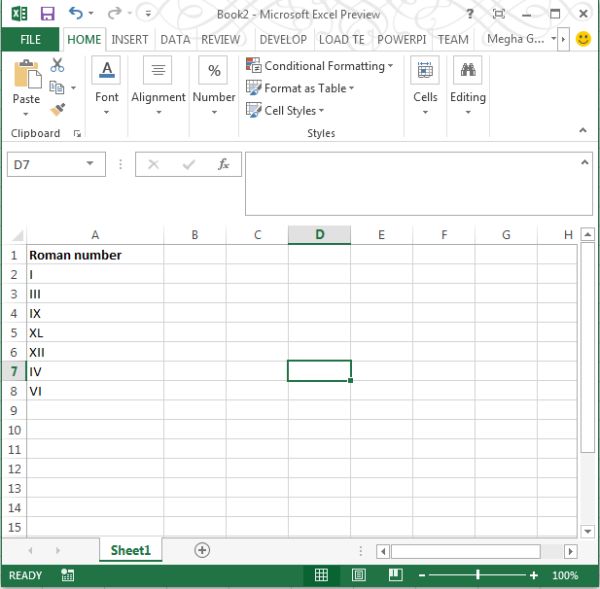Expand Paste options dropdown arrow
Screen dimensions: 600x589
[x=26, y=114]
